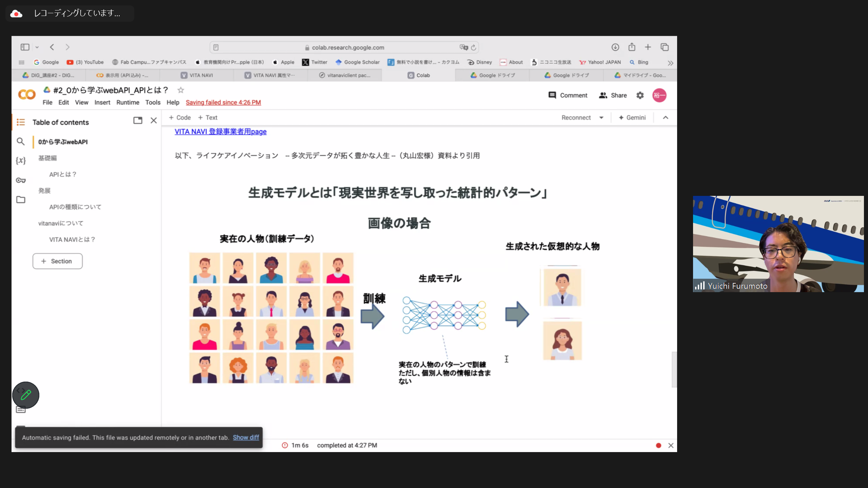868x488 pixels.
Task: Select APIの種類について in table of contents
Action: click(75, 207)
